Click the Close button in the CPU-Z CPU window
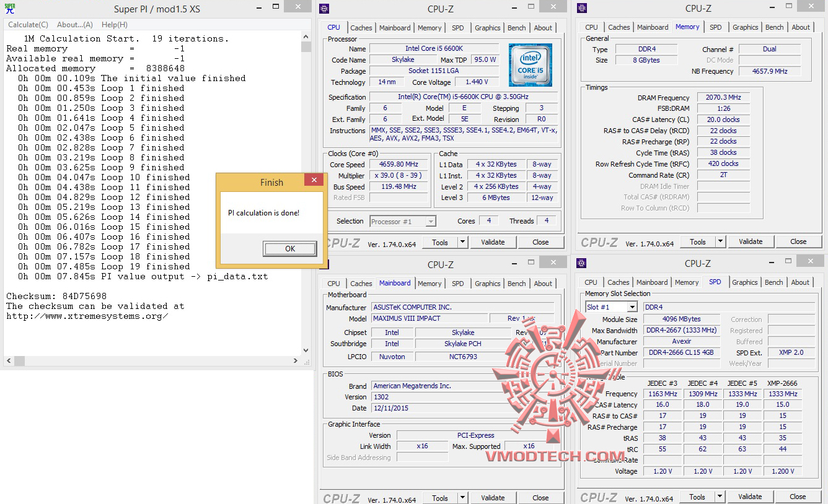The image size is (828, 504). pos(540,242)
